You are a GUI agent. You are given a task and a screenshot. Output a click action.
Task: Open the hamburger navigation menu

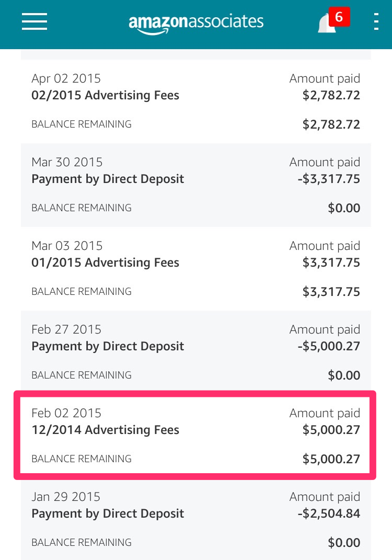34,21
